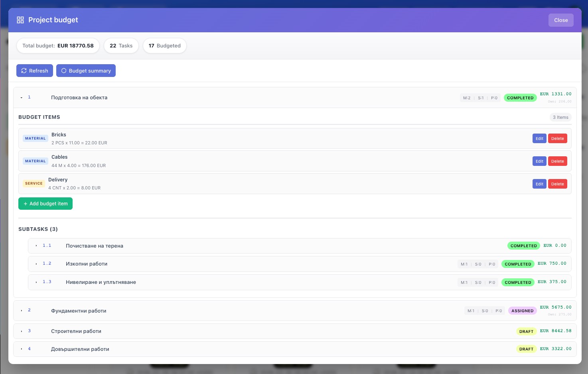
Task: Select the 17 Budgeted filter chip
Action: 164,45
